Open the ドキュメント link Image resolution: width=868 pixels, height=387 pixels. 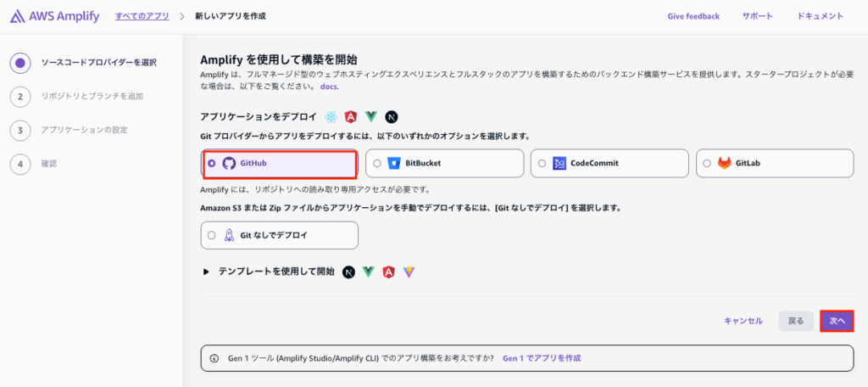click(x=821, y=16)
